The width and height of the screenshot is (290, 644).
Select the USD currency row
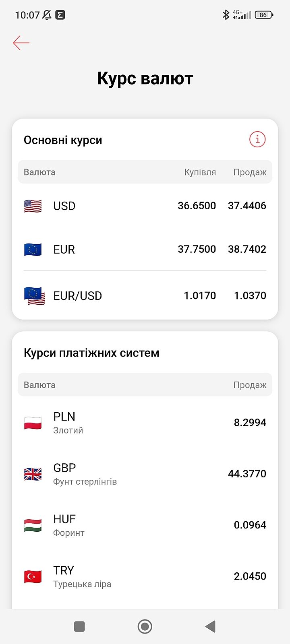(x=145, y=206)
